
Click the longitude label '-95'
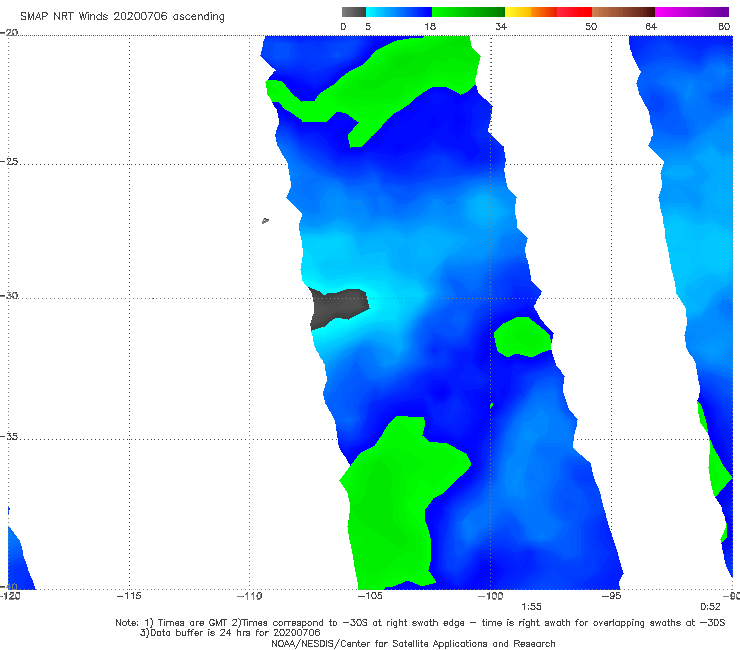click(x=611, y=596)
